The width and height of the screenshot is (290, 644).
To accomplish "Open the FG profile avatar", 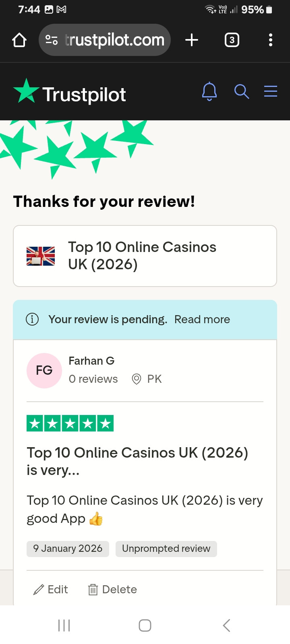I will coord(44,371).
